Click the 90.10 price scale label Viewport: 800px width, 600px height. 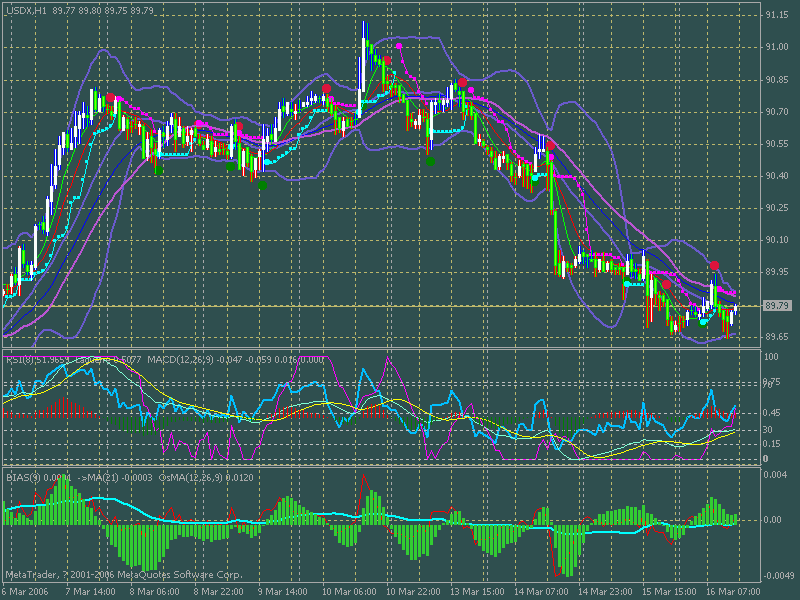point(777,240)
